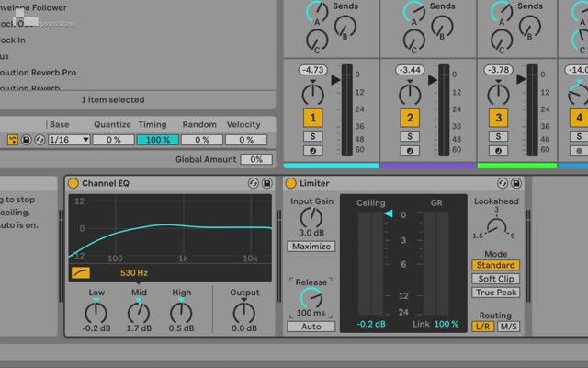Toggle track 2 activator button

(x=410, y=118)
